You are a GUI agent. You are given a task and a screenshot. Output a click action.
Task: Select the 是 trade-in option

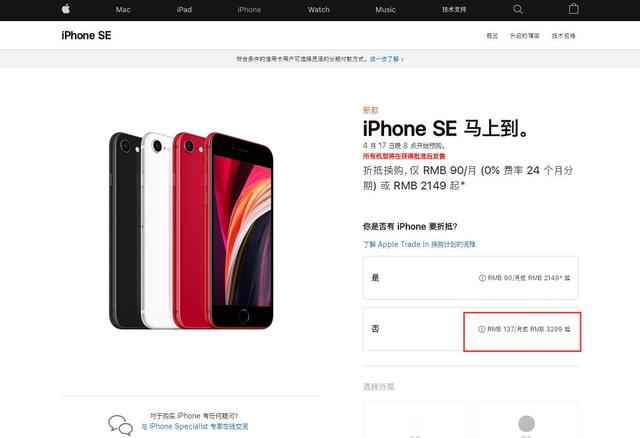[471, 278]
